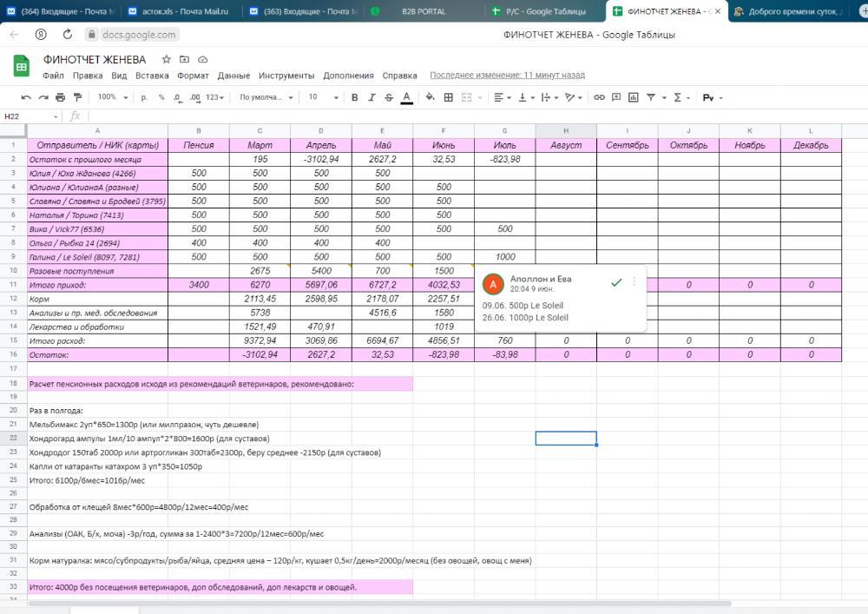Click the Insert comment icon
Screen dimensions: 868x614
point(616,97)
